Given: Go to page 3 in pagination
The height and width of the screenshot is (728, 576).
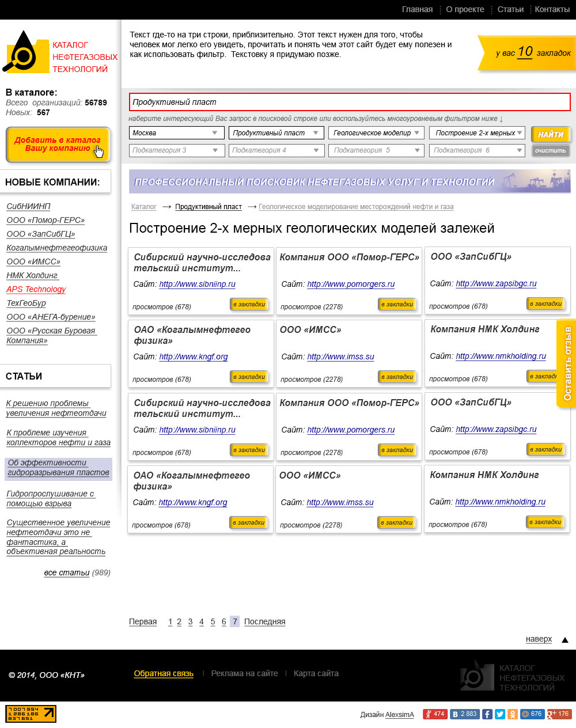Looking at the screenshot, I should pos(190,621).
